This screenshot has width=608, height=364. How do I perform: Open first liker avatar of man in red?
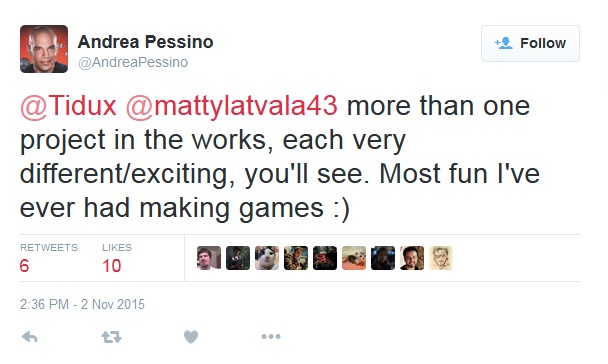pos(209,258)
